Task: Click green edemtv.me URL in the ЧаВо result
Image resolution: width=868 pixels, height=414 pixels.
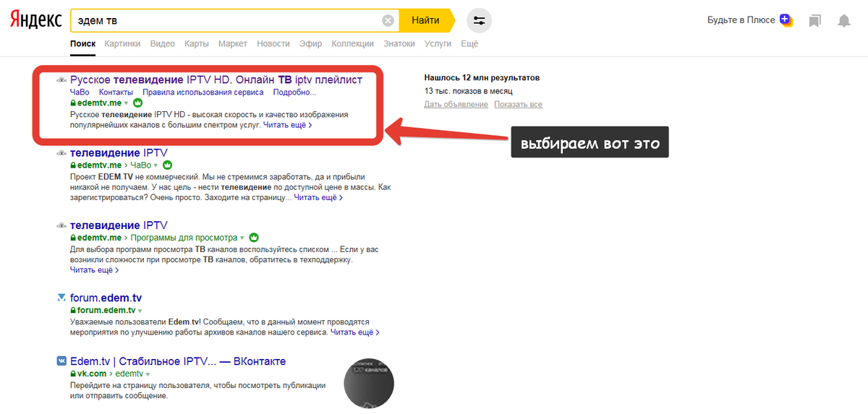Action: pyautogui.click(x=99, y=165)
